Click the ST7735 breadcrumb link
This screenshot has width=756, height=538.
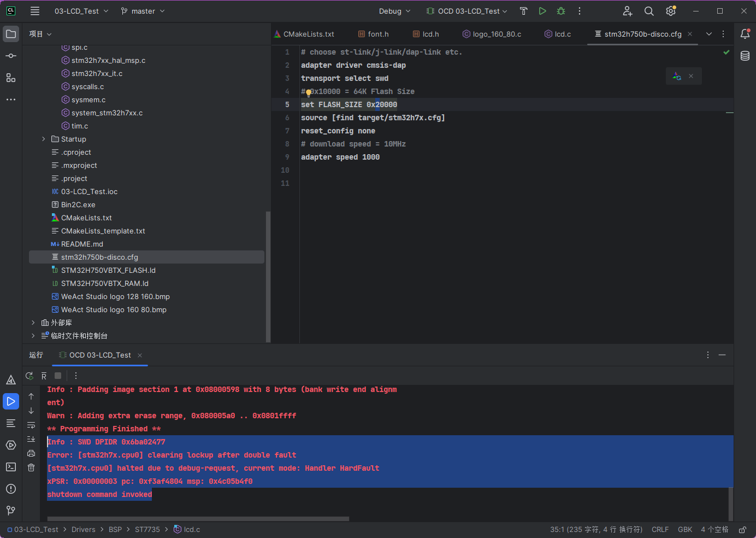147,529
